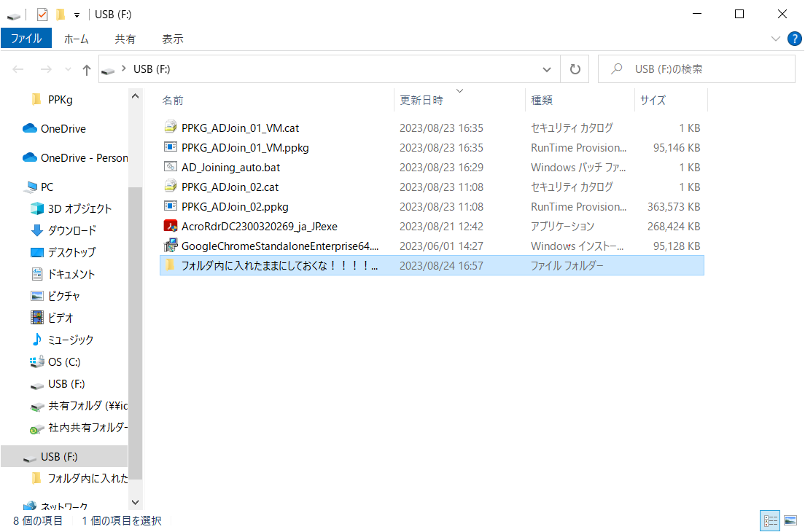This screenshot has width=805, height=532.
Task: Open ビデオ in the navigation pane
Action: pos(60,318)
